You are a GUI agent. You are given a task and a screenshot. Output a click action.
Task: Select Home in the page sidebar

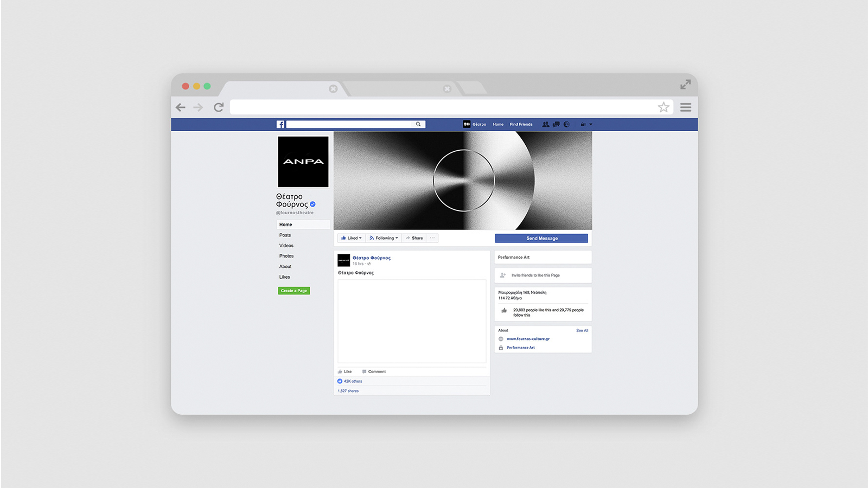[x=303, y=224]
